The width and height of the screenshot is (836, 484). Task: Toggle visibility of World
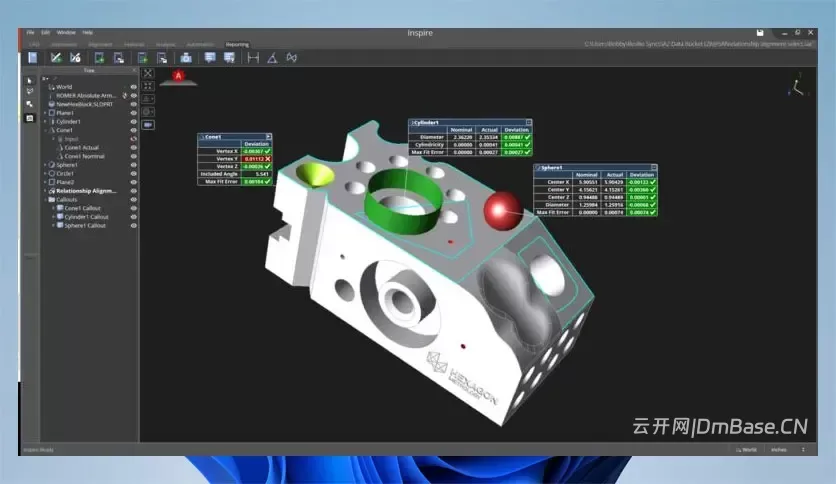tap(133, 87)
